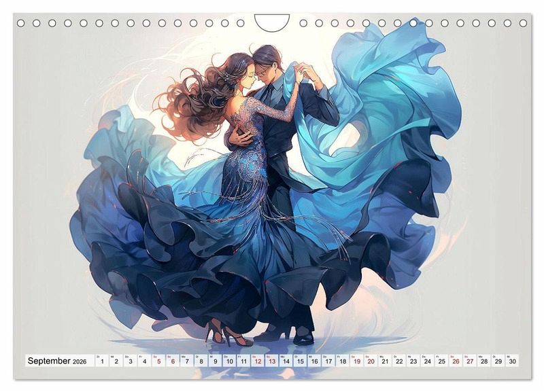Select the red date 19
Viewport: 544px width, 392px height.
tap(356, 361)
